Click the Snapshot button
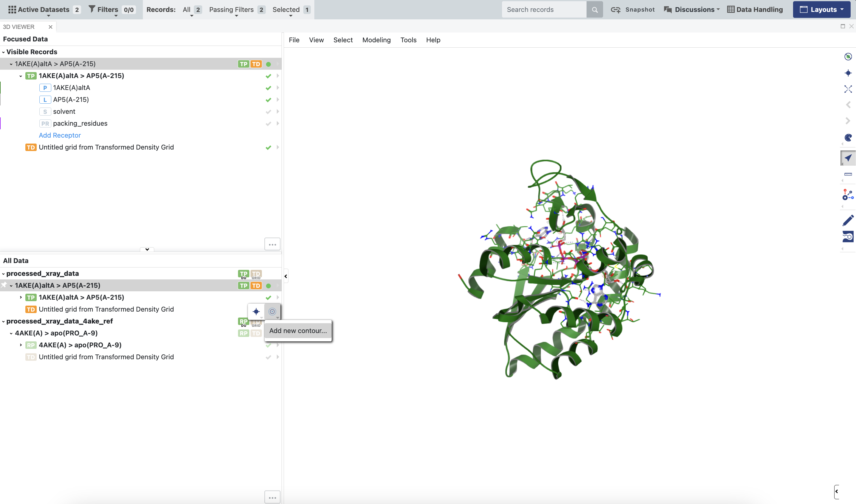The image size is (856, 504). click(x=633, y=10)
